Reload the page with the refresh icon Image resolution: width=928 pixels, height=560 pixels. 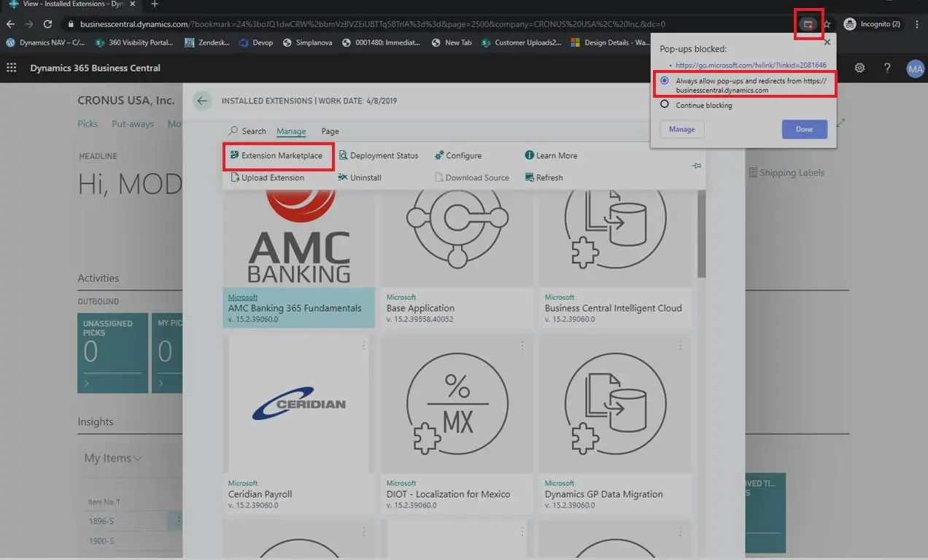coord(47,24)
